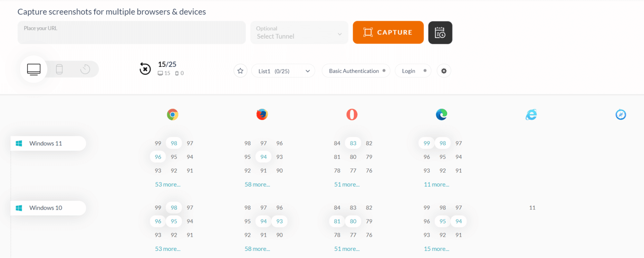
Task: Switch to the desktop device view
Action: 34,69
